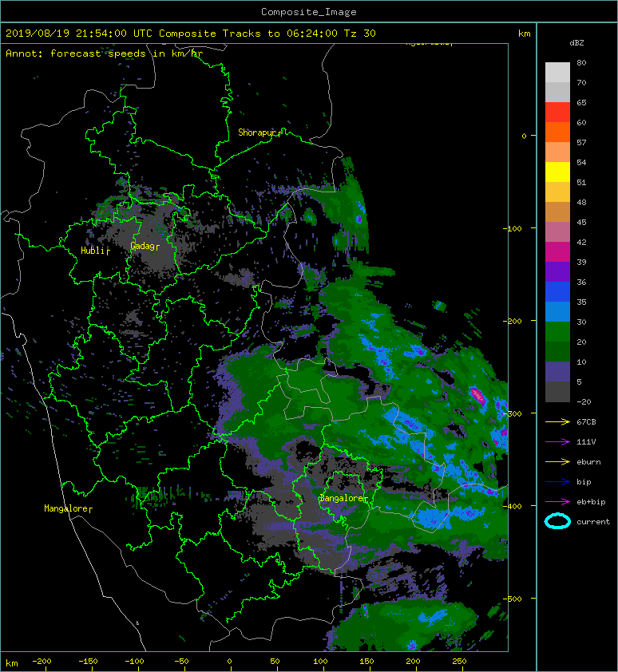This screenshot has width=618, height=672.
Task: Click the -500 tick on right axis
Action: 512,599
